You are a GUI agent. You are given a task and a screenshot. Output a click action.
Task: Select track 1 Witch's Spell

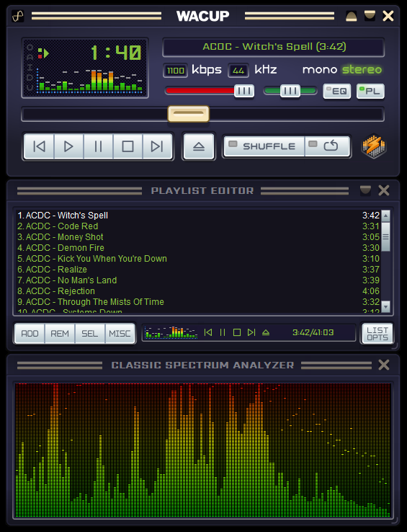(x=198, y=216)
